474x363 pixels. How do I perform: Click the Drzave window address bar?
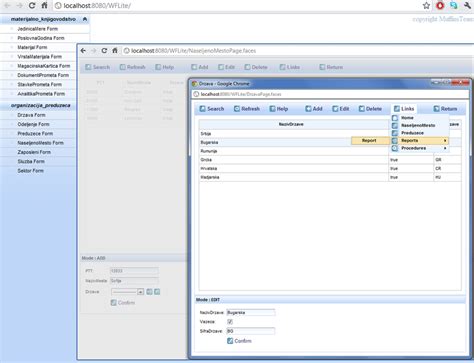point(330,94)
